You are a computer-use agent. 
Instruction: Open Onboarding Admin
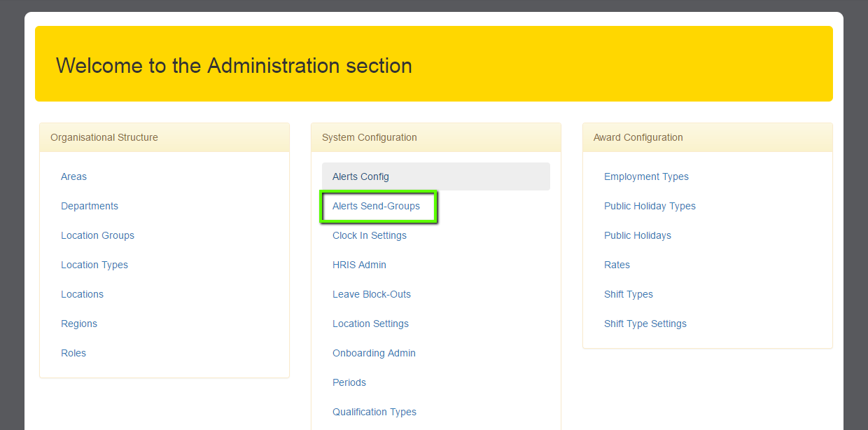click(x=374, y=353)
